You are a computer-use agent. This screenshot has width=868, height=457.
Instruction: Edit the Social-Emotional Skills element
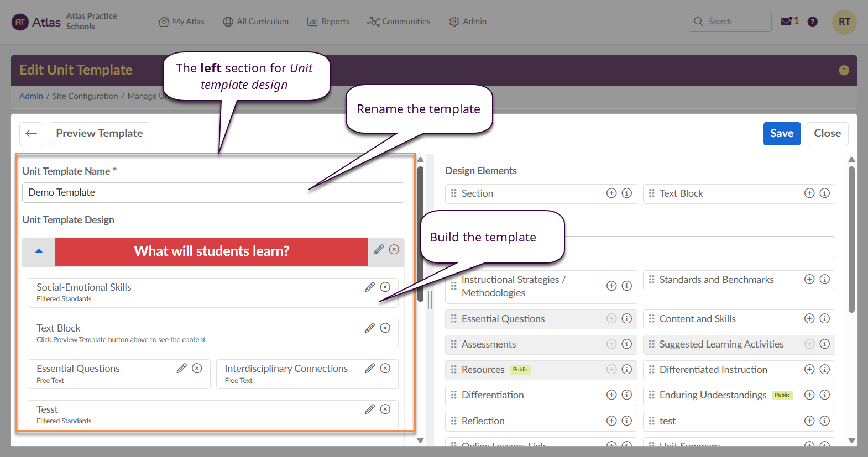tap(370, 287)
